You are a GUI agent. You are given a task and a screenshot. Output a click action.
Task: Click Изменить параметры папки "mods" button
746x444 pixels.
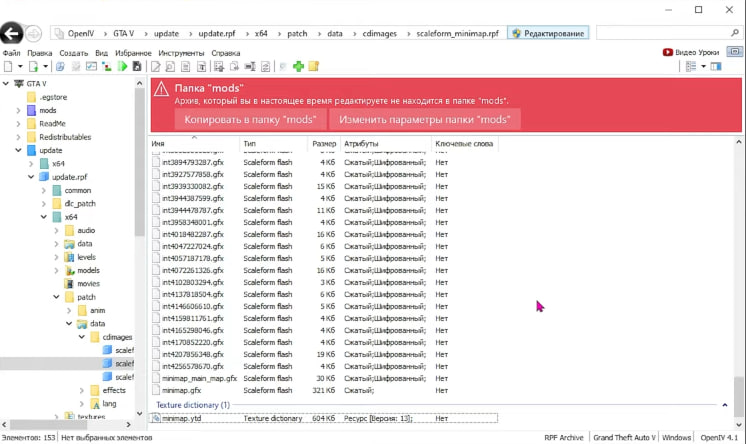click(425, 119)
